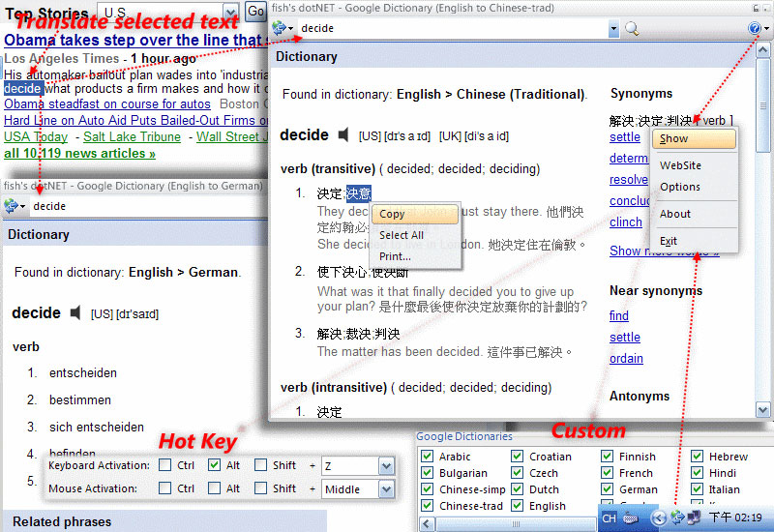Open Obama steadfast on course for autos link
The height and width of the screenshot is (532, 774).
(x=107, y=104)
